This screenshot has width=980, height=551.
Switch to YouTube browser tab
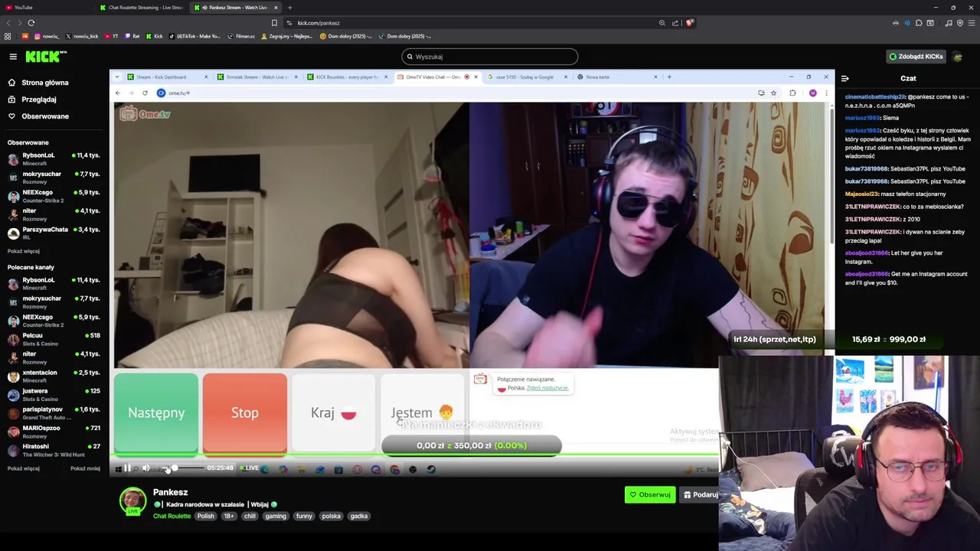click(46, 8)
